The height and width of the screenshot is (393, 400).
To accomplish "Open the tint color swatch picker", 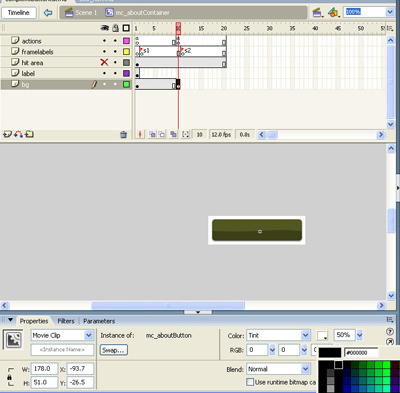I will click(x=322, y=335).
